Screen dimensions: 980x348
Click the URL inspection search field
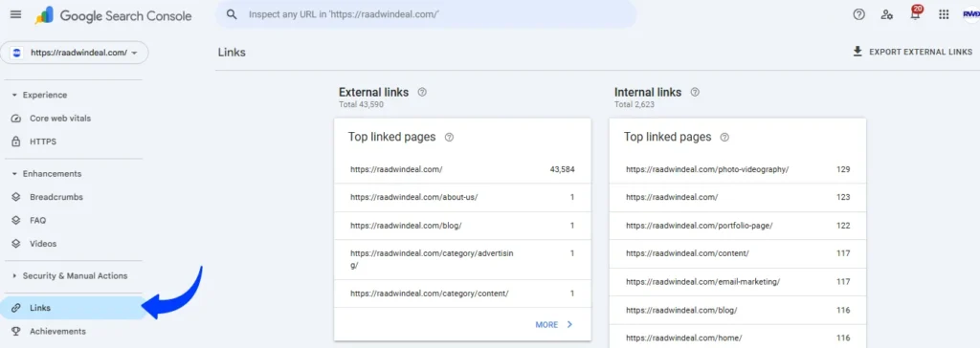[426, 14]
